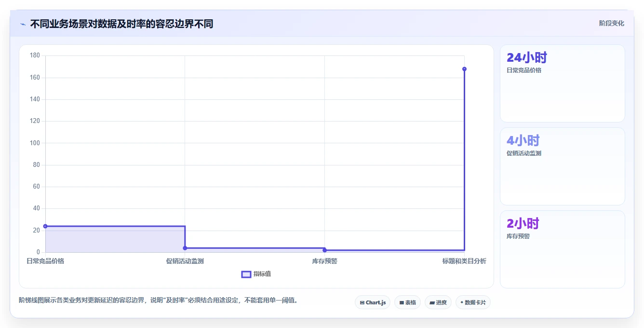Click the chart title 不同业务场景对数据及时率的容忍边界不同

(121, 24)
